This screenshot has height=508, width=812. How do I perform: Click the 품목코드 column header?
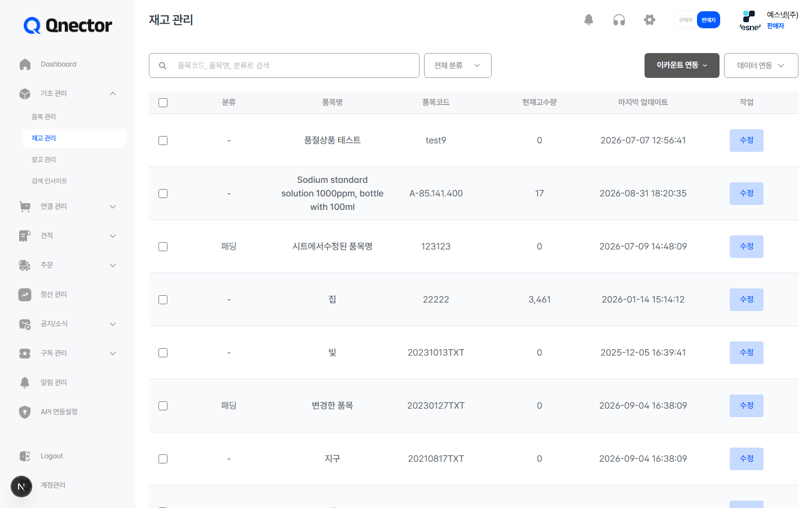436,103
